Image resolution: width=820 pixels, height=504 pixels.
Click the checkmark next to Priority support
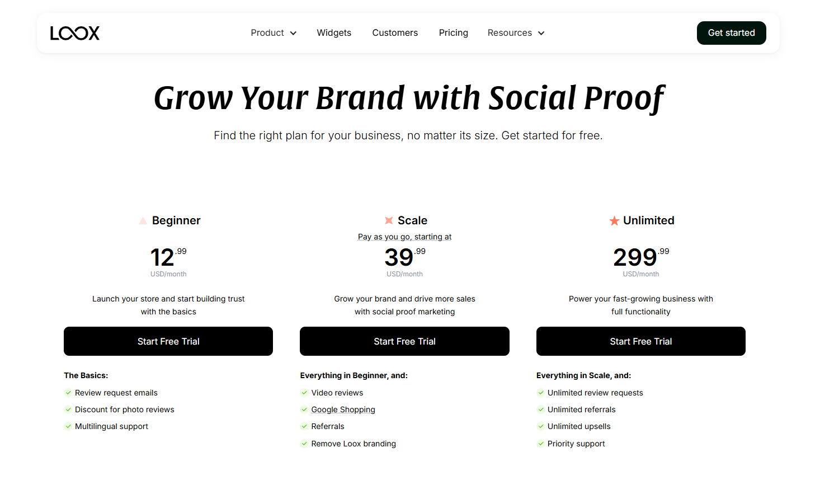click(540, 443)
